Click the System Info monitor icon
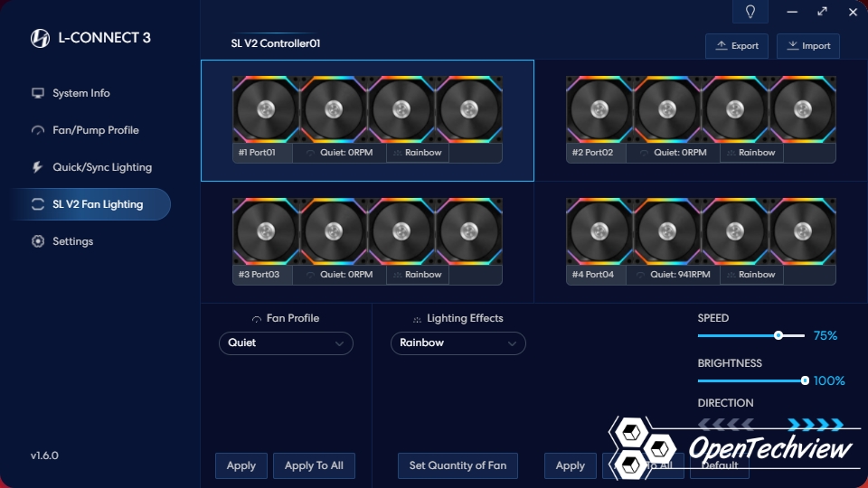 [x=38, y=93]
